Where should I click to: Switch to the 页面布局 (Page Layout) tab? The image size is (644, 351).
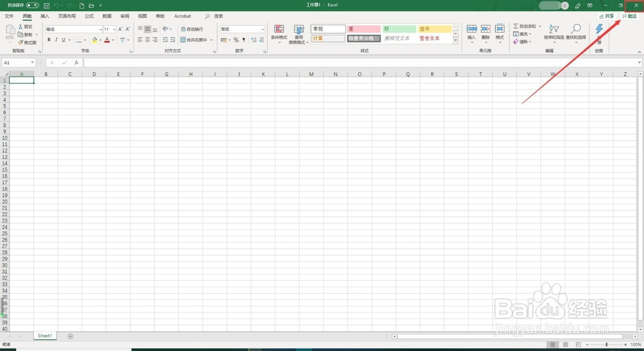[67, 16]
